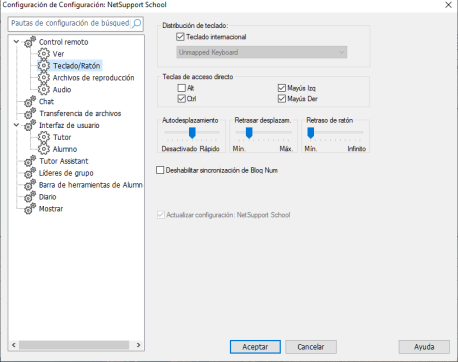Screen dimensions: 458x362
Task: Click the gear icon next to Alumno
Action: tap(44, 149)
